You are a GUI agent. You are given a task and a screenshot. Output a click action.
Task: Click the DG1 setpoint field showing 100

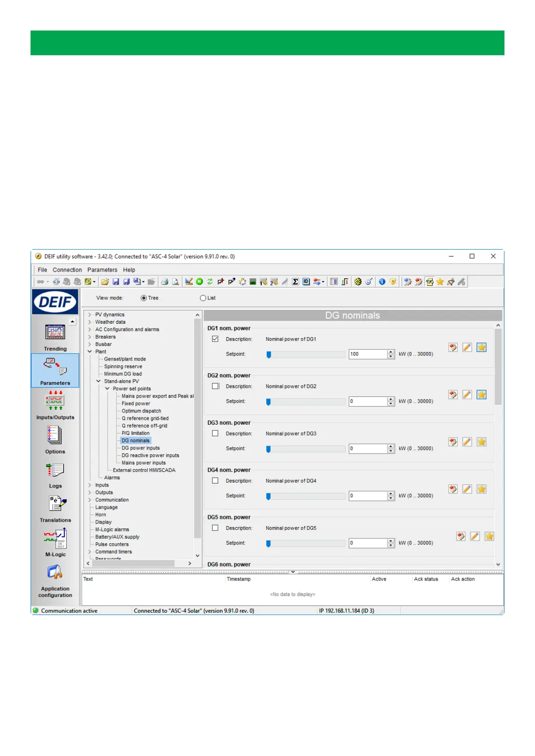368,354
